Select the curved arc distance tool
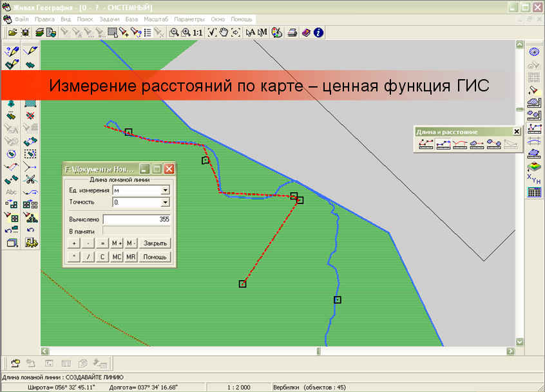This screenshot has height=392, width=545. (459, 145)
